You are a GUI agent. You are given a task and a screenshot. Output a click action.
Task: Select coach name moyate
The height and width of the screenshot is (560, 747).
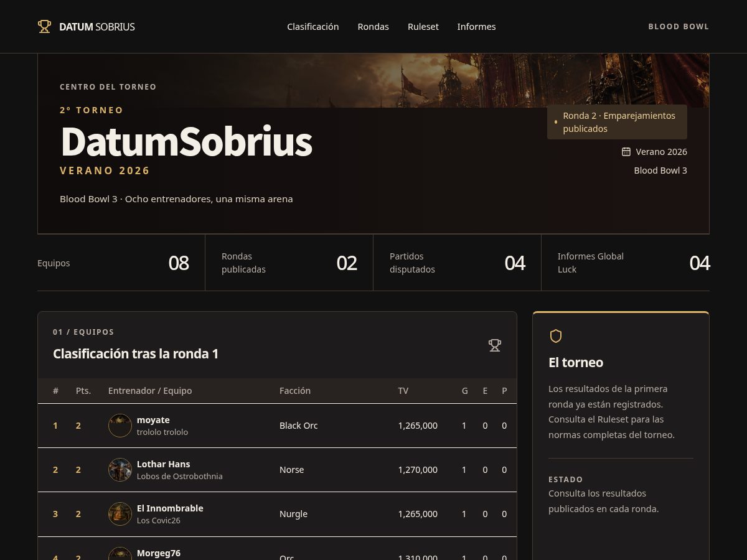(153, 420)
